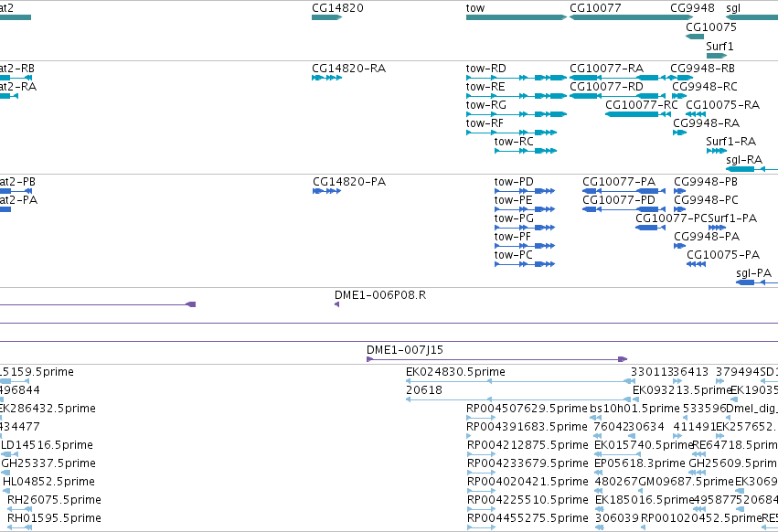Screen dimensions: 778x532
Task: Select the CG9948-RC transcript label
Action: point(705,87)
